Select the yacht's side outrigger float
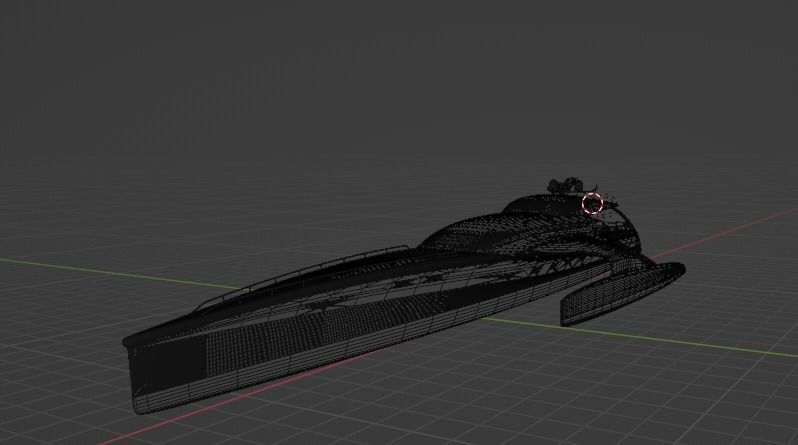The height and width of the screenshot is (445, 798). click(x=622, y=294)
